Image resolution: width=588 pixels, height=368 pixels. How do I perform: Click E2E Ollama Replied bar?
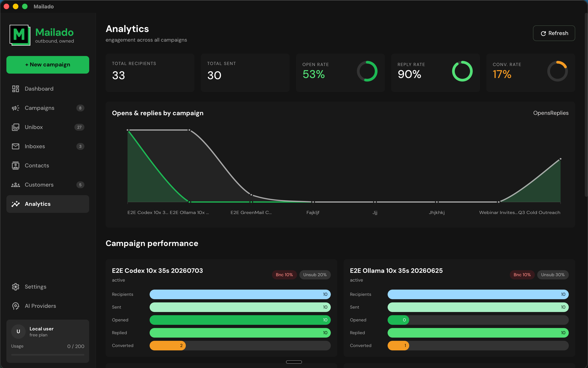click(x=478, y=333)
